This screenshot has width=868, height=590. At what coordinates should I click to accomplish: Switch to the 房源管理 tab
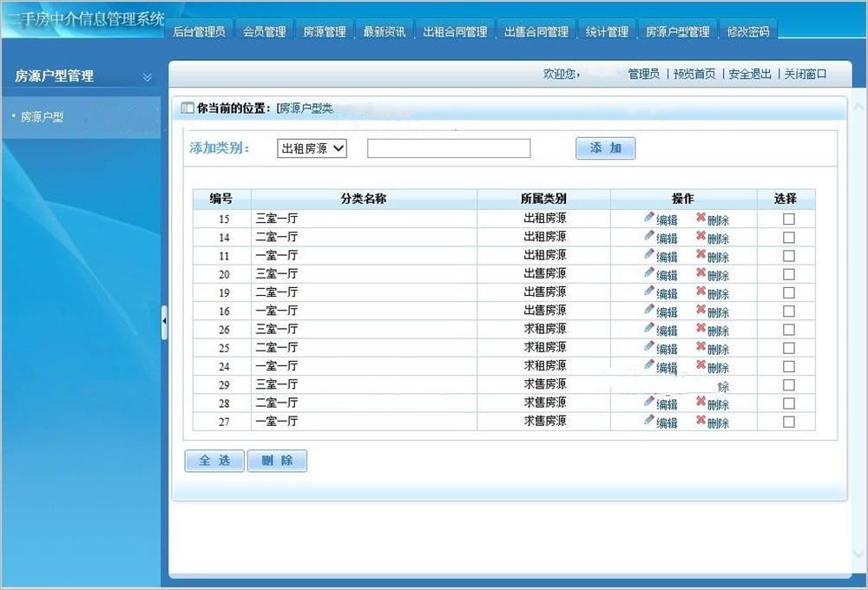tap(325, 31)
